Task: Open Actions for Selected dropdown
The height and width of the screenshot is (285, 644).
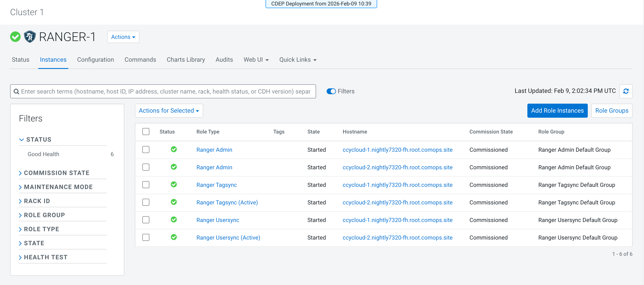Action: point(169,110)
